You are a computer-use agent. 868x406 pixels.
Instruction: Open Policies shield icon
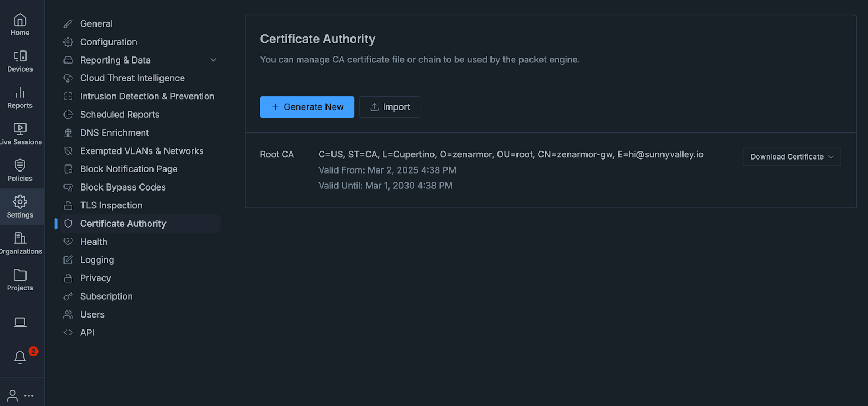(x=20, y=170)
